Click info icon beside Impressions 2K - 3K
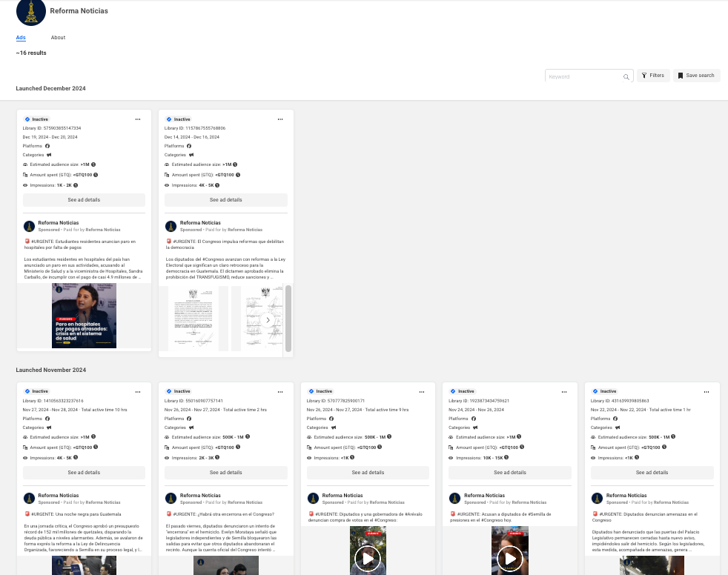The width and height of the screenshot is (728, 575). (216, 457)
